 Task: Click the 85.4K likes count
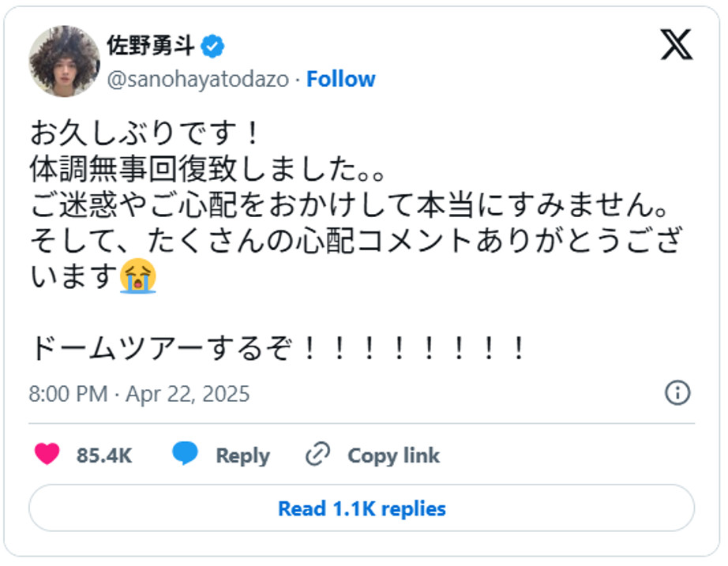[x=103, y=455]
